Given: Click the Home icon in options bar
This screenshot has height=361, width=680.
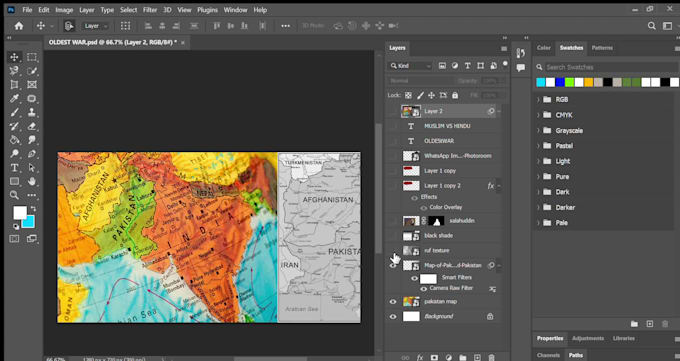Looking at the screenshot, I should tap(19, 26).
